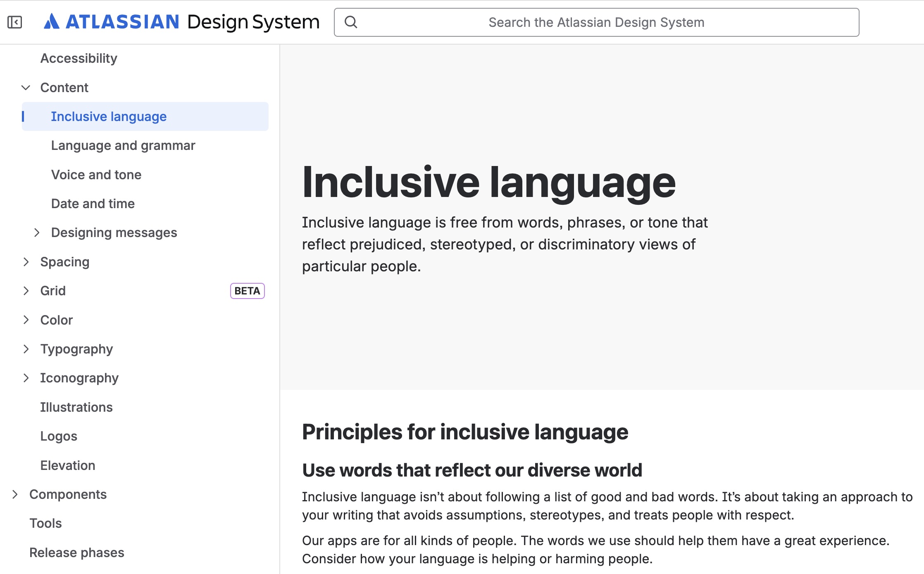Image resolution: width=924 pixels, height=574 pixels.
Task: Open the Illustrations page
Action: click(76, 407)
